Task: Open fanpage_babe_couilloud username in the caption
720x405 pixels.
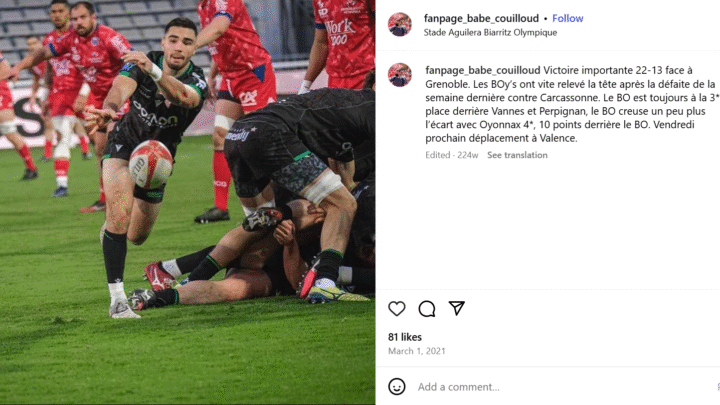Action: (483, 70)
